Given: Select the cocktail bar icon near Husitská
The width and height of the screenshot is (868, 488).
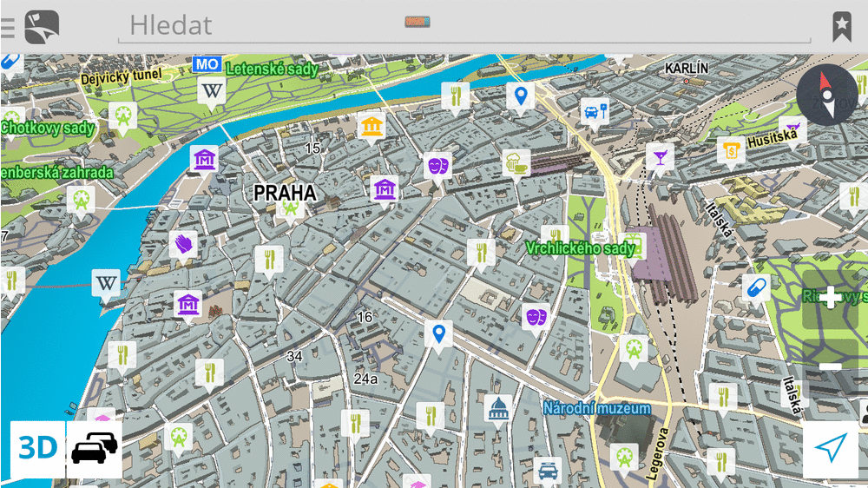Looking at the screenshot, I should tap(660, 157).
